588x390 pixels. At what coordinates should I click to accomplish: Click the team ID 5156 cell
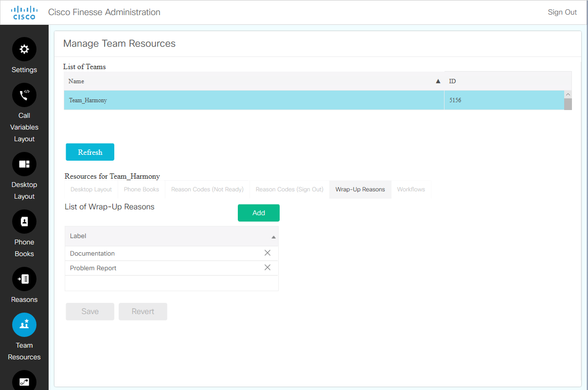click(504, 100)
